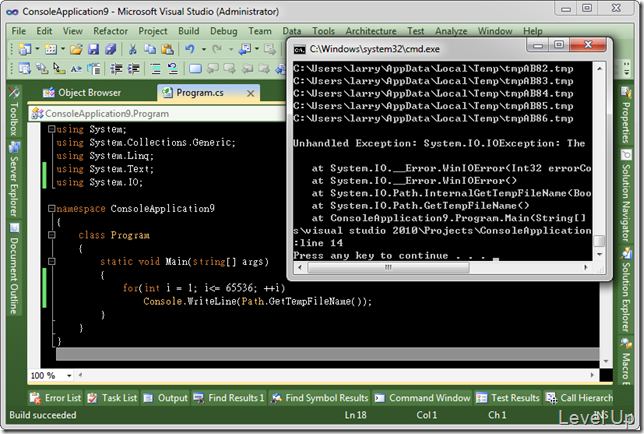Open New Project dropdown arrow

[x=37, y=49]
